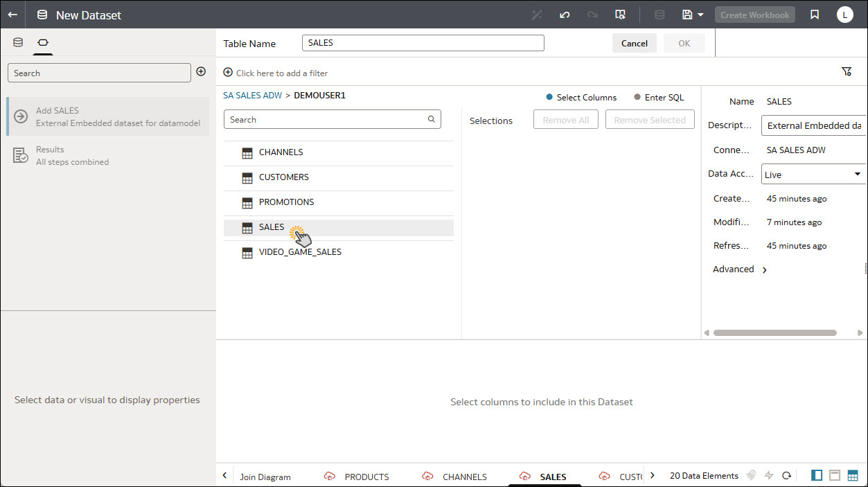Click the dataset icon beside New Dataset
868x487 pixels.
(x=42, y=15)
